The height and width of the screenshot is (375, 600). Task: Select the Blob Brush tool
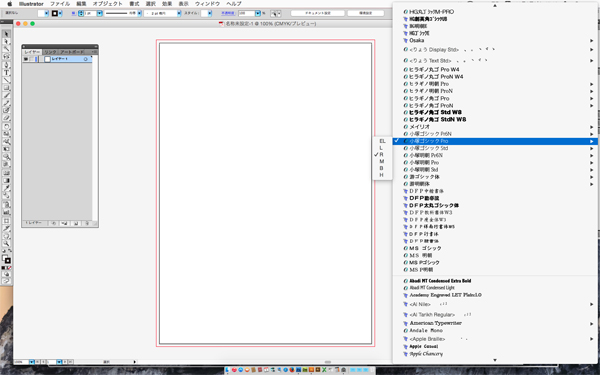[7, 111]
